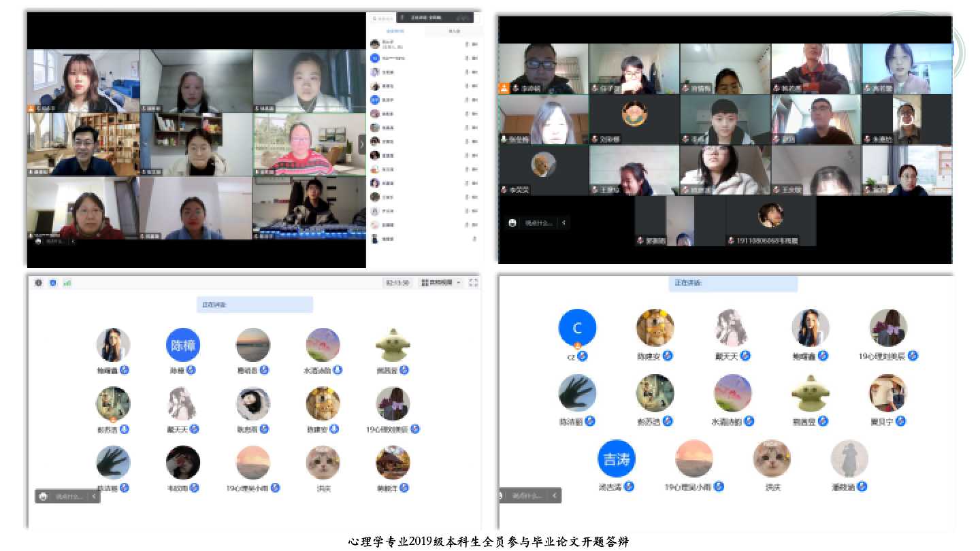Check the green network signal bars icon
980x551 pixels.
click(67, 283)
